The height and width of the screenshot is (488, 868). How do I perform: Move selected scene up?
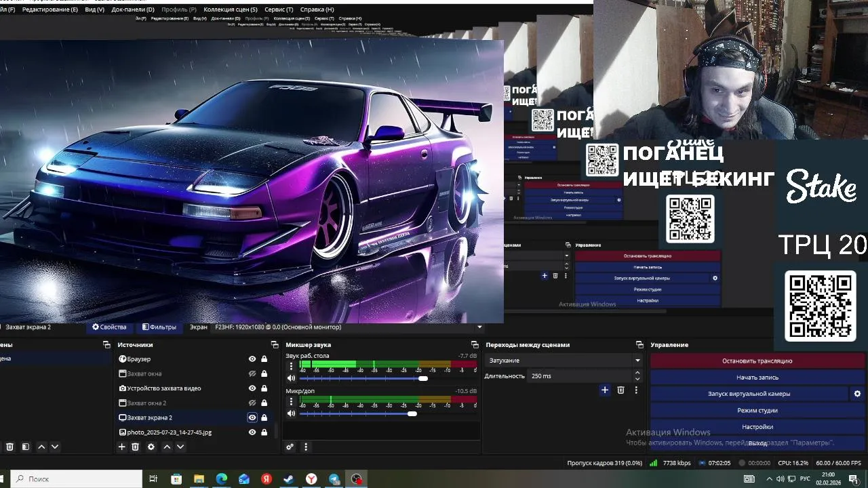(41, 447)
